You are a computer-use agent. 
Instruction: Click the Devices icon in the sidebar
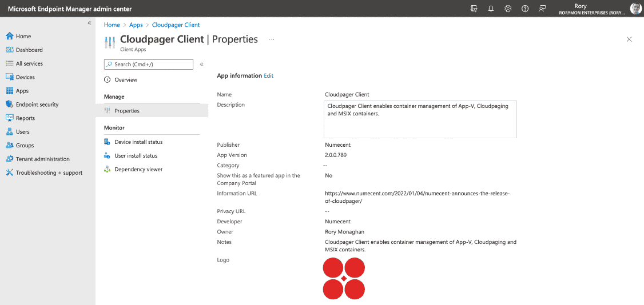point(10,77)
